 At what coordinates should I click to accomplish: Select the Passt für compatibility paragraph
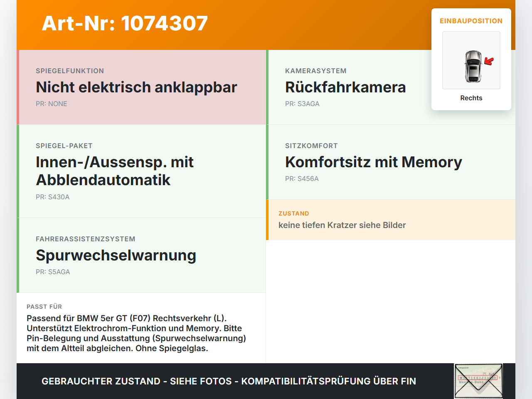click(x=136, y=333)
